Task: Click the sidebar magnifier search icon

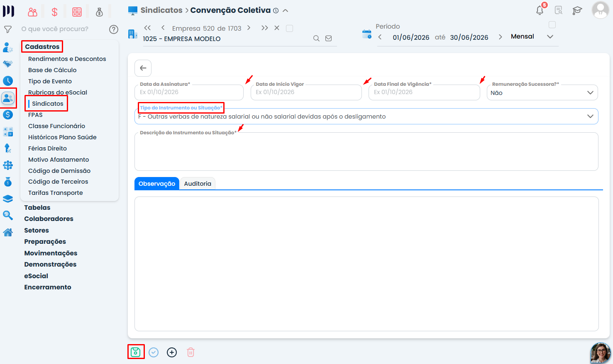Action: click(x=8, y=215)
